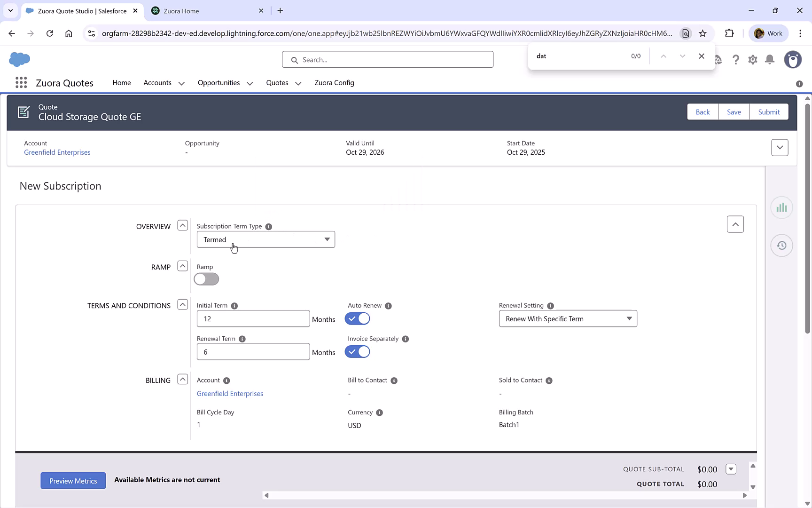The height and width of the screenshot is (508, 812).
Task: Turn off Invoice Separately
Action: 357,352
